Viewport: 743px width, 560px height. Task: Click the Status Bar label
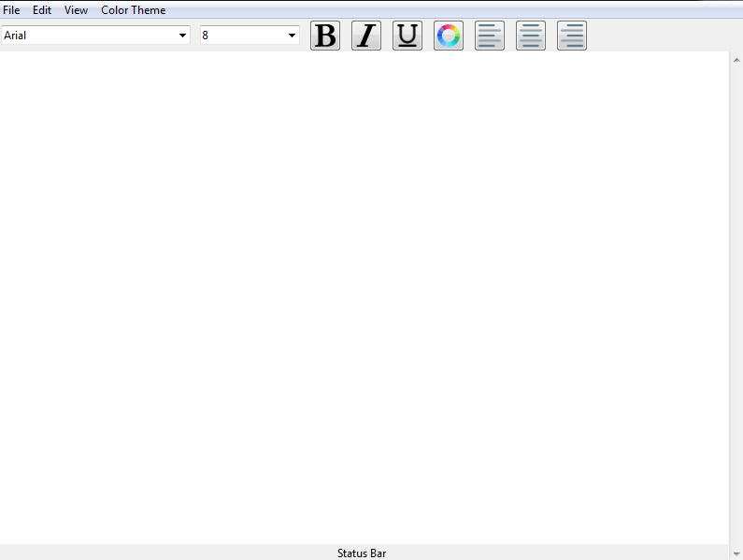point(362,553)
